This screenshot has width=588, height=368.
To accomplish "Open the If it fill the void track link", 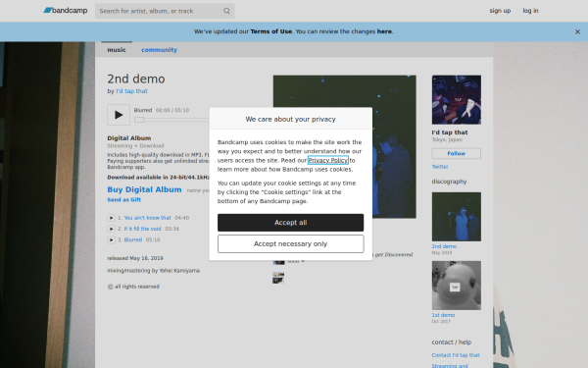I will [x=142, y=229].
